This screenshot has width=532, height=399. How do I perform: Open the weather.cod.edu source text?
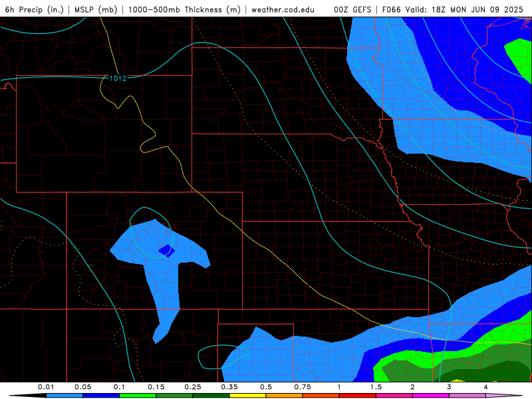283,9
